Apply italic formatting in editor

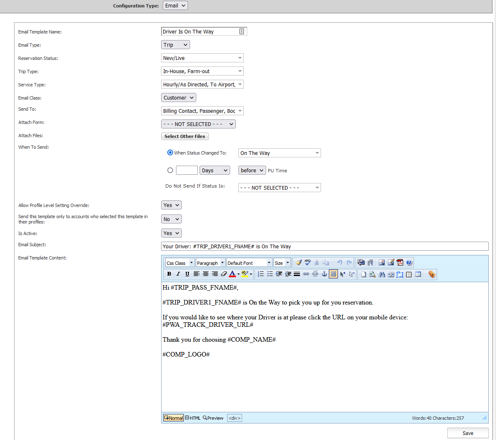178,274
